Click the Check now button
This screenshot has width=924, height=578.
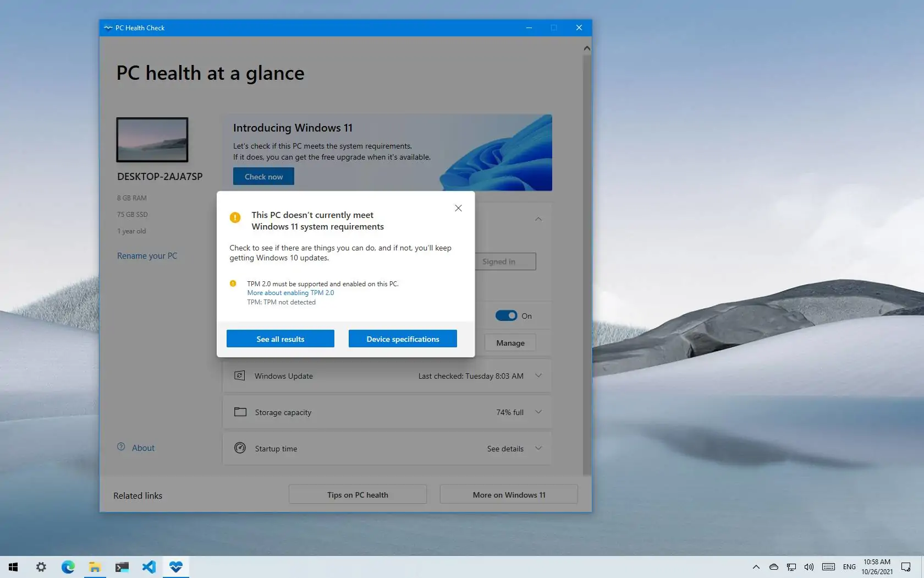pos(263,177)
